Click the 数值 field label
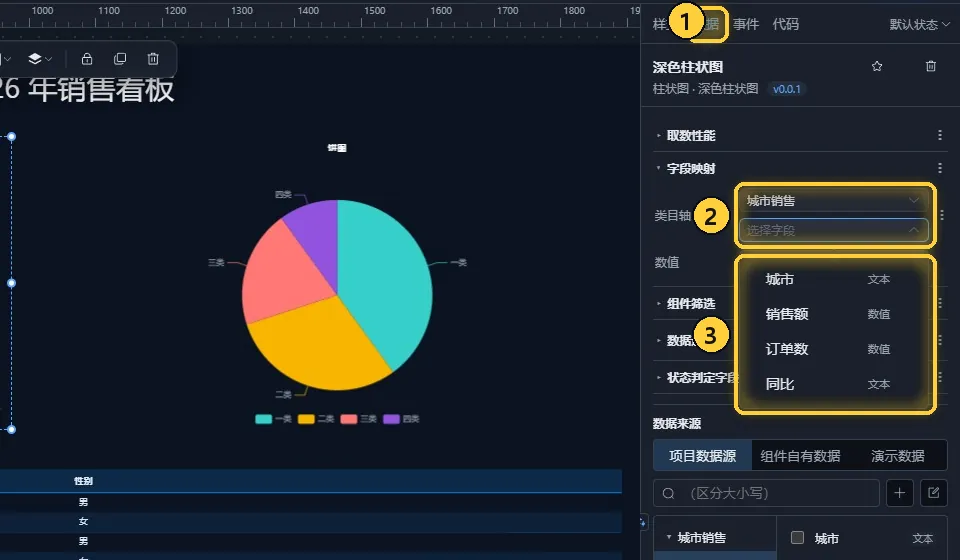This screenshot has width=960, height=560. [x=667, y=263]
